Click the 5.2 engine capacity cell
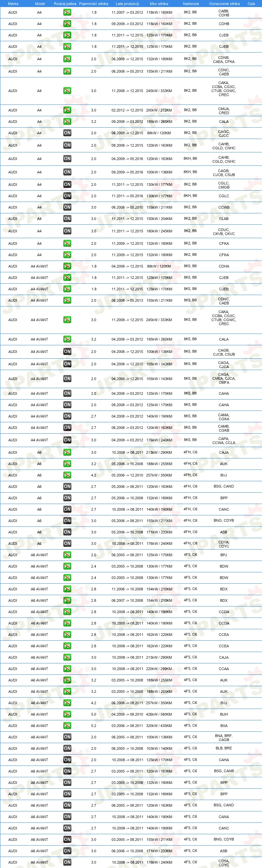262x868 pixels. click(93, 726)
